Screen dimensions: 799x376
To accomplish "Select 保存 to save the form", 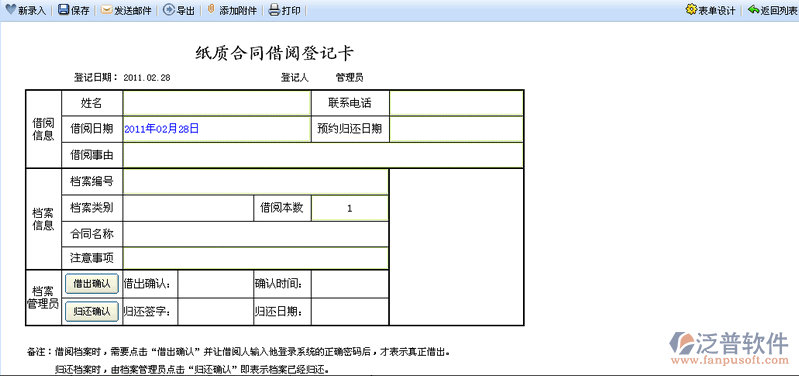I will tap(81, 11).
